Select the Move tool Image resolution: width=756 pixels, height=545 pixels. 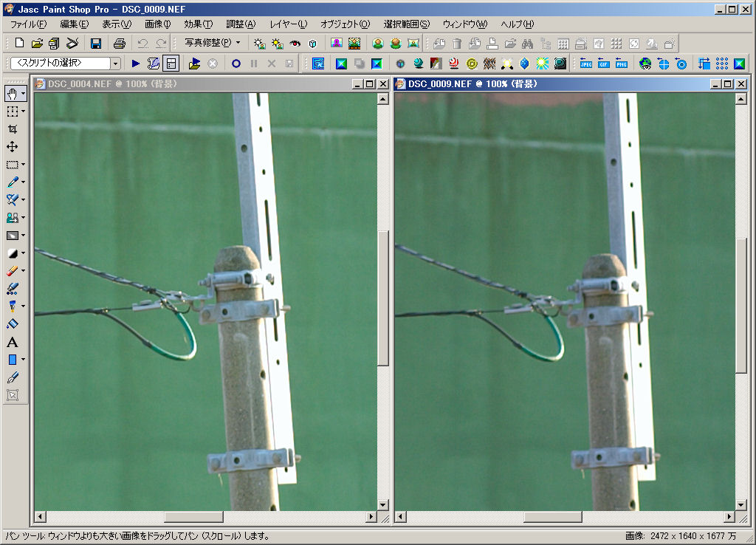tap(13, 147)
